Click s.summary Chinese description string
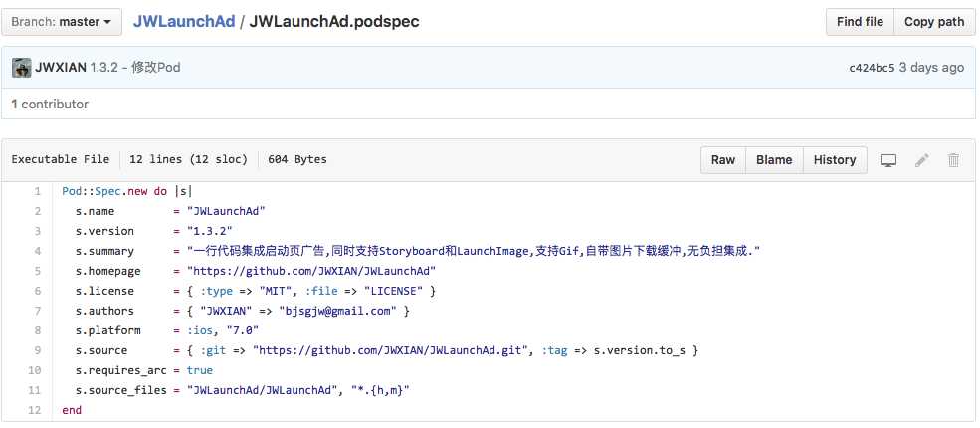 pyautogui.click(x=474, y=251)
